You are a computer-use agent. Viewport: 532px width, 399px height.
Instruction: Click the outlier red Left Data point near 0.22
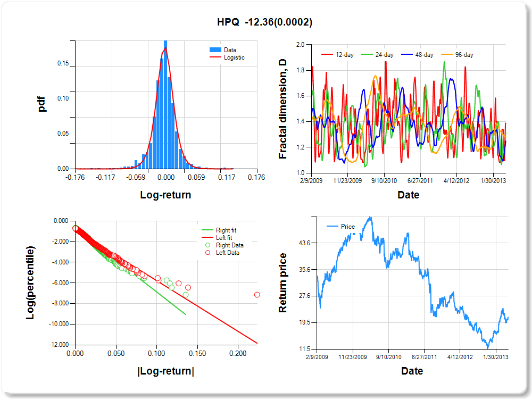click(x=257, y=295)
